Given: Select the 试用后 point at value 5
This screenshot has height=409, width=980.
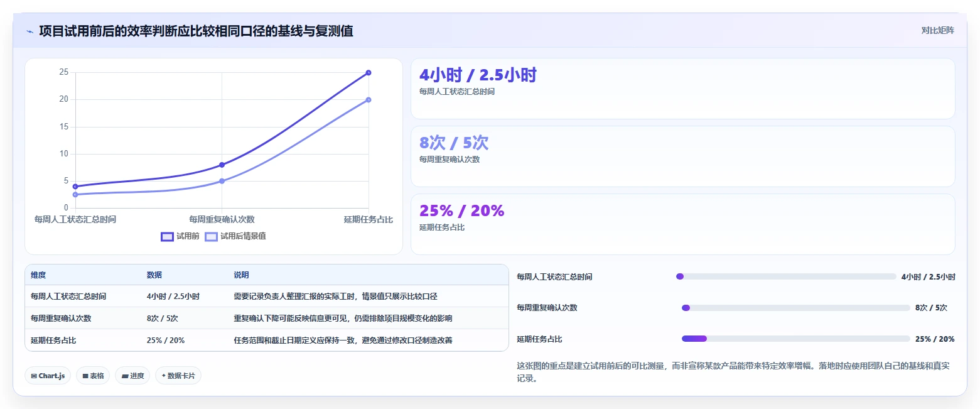Looking at the screenshot, I should tap(222, 181).
